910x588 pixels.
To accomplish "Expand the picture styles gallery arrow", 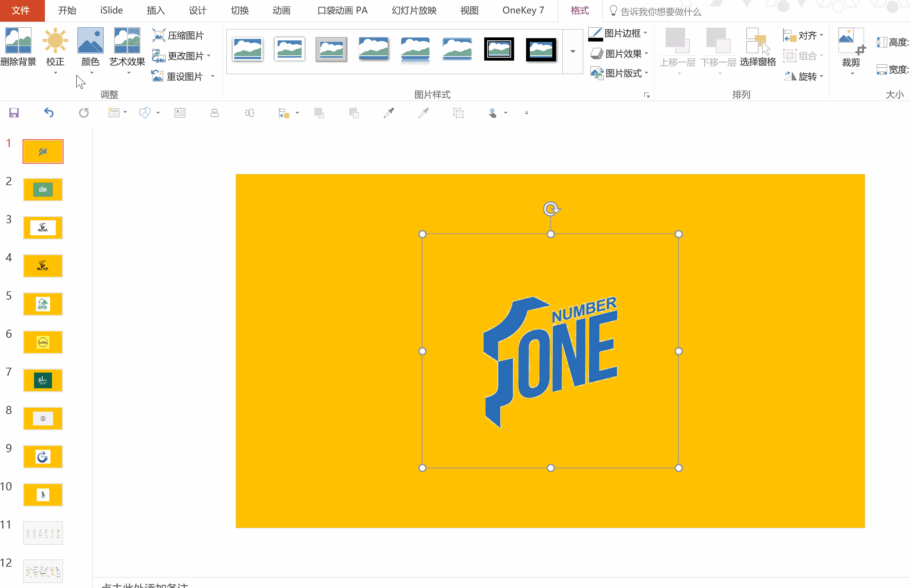I will (x=572, y=52).
